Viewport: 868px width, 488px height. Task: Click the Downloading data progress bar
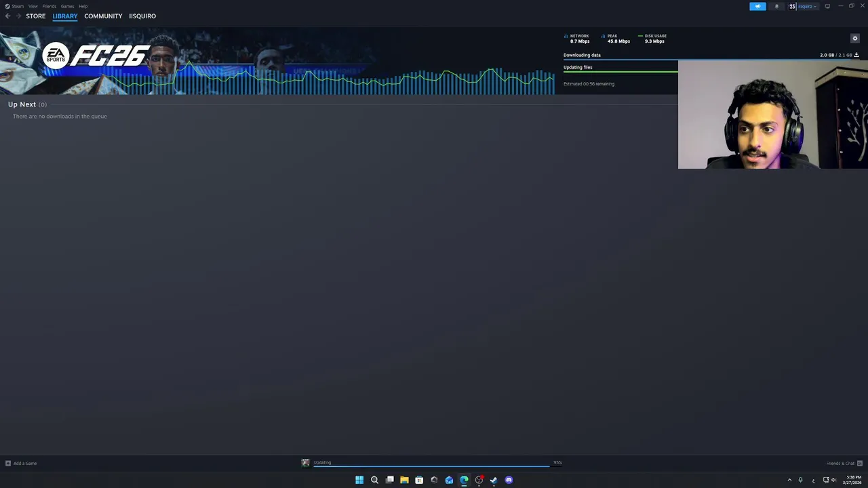point(711,60)
